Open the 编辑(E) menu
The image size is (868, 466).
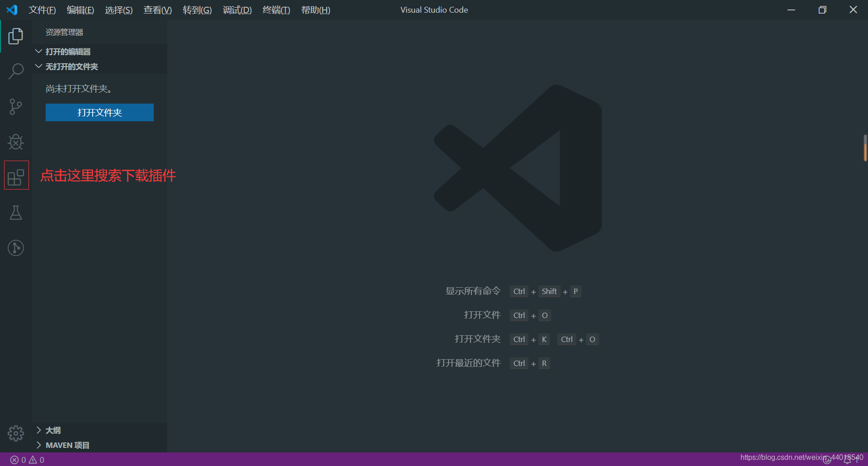tap(80, 10)
